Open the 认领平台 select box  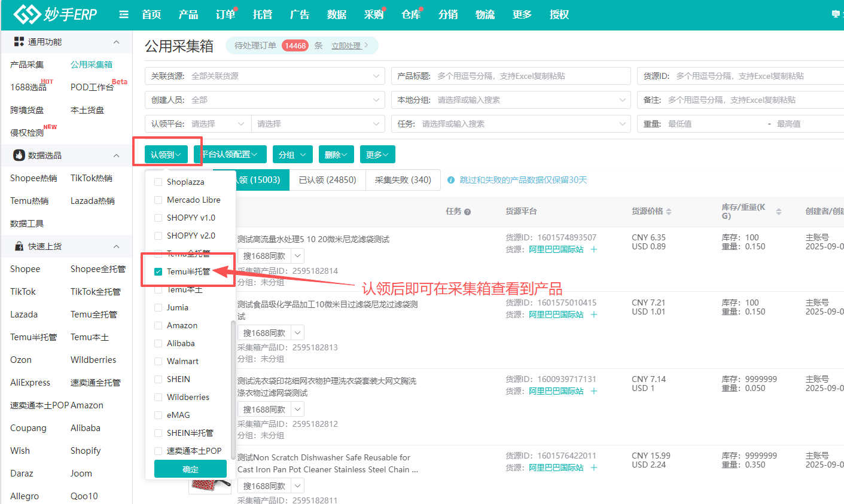coord(198,124)
